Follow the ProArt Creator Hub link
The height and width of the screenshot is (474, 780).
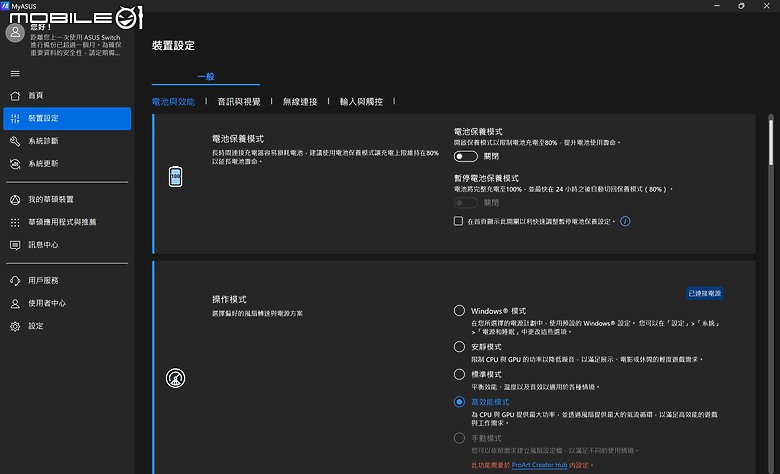pyautogui.click(x=539, y=465)
